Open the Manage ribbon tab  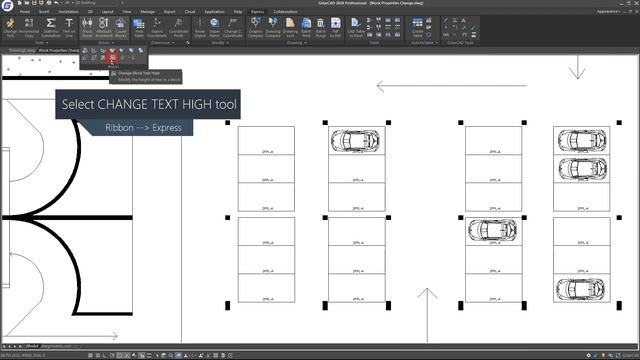147,12
